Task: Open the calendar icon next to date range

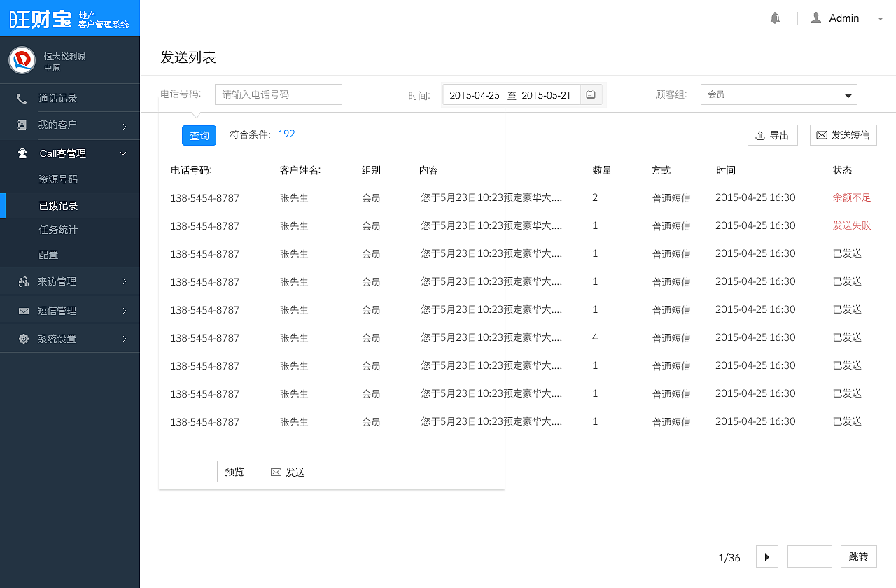Action: pyautogui.click(x=591, y=94)
